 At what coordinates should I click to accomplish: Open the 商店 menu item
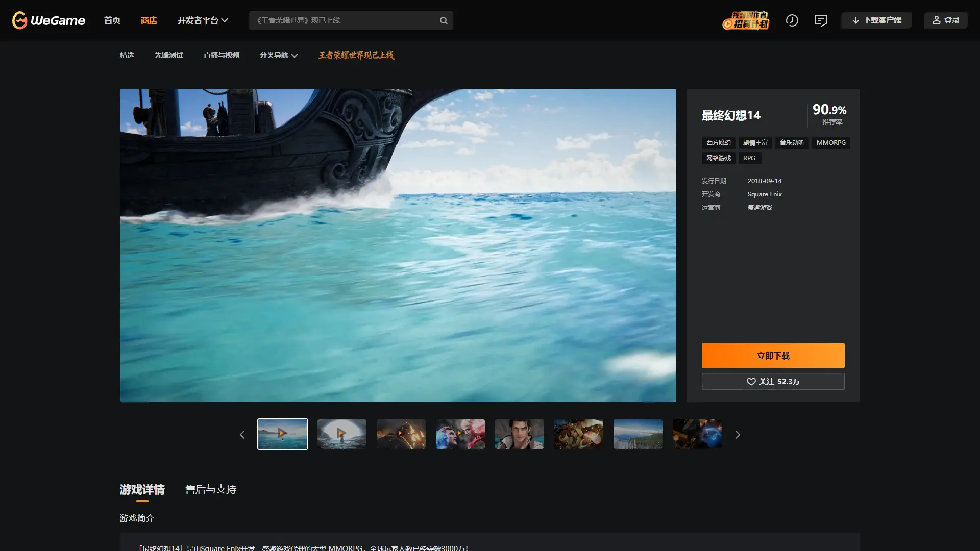tap(149, 20)
